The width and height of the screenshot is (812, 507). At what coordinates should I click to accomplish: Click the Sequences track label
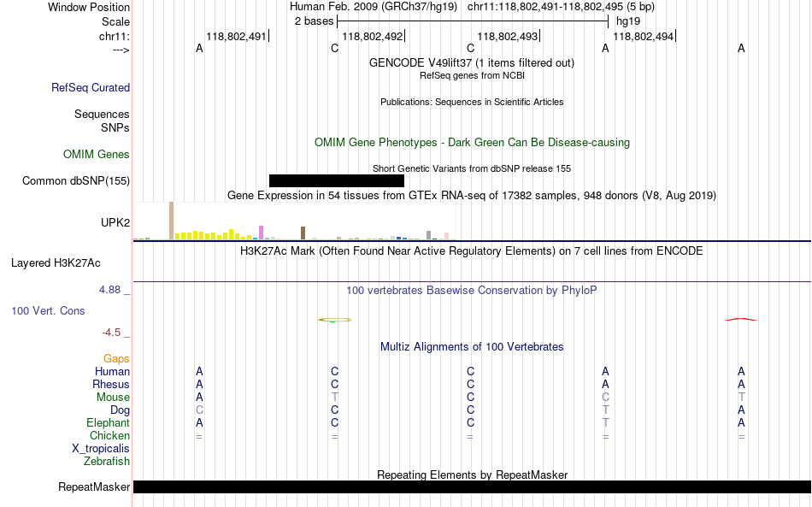click(102, 114)
